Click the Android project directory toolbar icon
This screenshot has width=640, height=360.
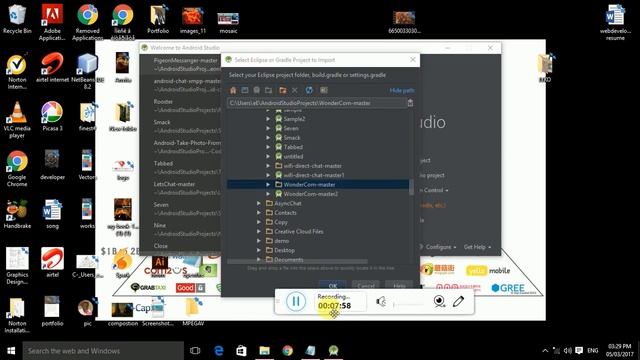pos(256,90)
